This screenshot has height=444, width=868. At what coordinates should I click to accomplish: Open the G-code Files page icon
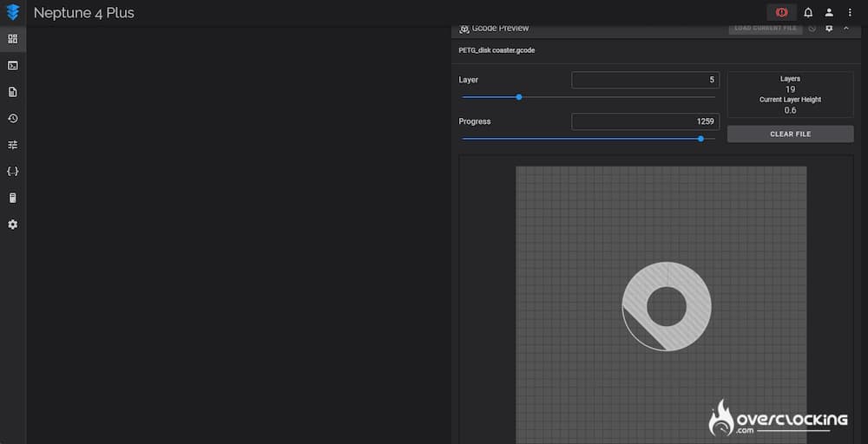pyautogui.click(x=12, y=92)
